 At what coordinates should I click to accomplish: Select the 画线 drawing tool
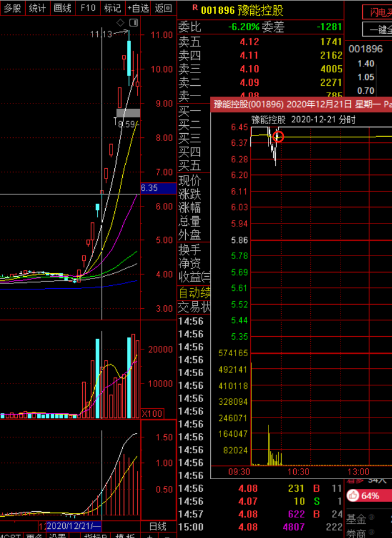62,8
